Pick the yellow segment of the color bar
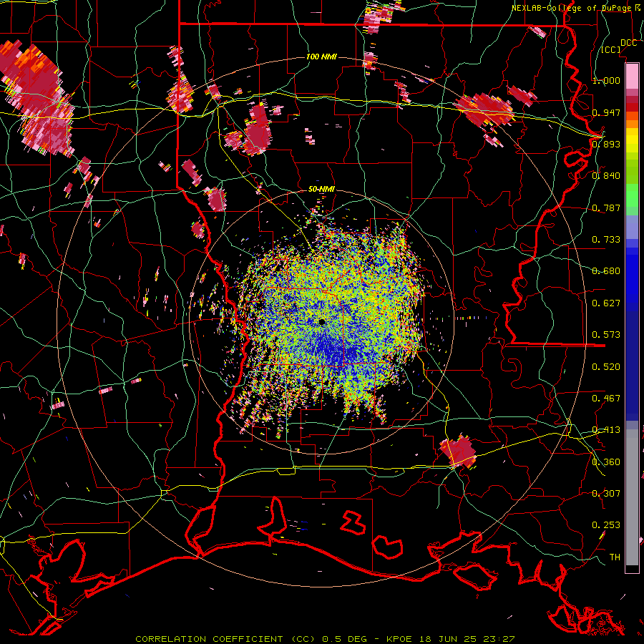Screen dimensions: 644x644 (632, 140)
